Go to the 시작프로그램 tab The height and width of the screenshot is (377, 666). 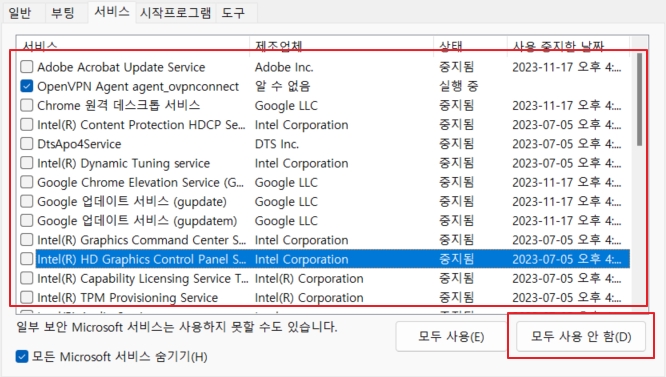point(175,12)
